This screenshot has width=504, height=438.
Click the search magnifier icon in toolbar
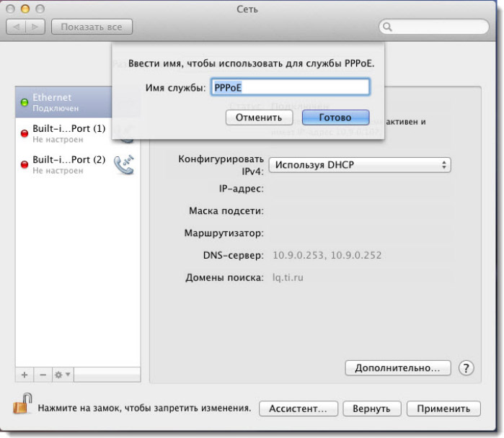click(388, 27)
